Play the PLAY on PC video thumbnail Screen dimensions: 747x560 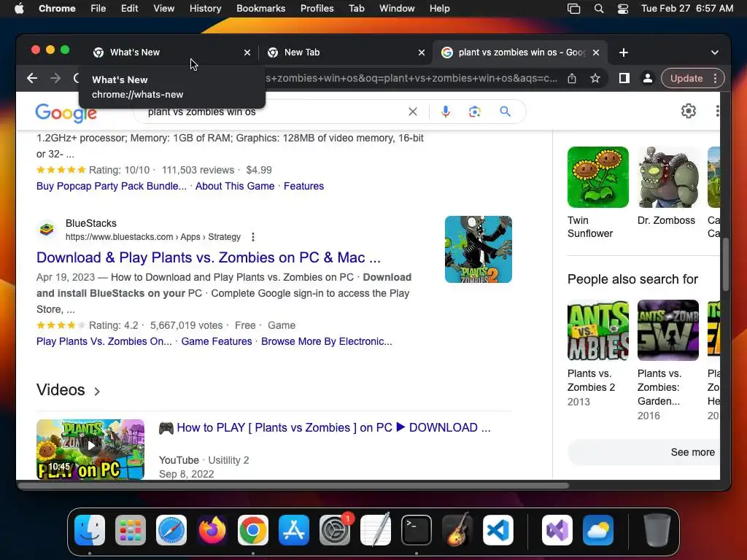(90, 449)
